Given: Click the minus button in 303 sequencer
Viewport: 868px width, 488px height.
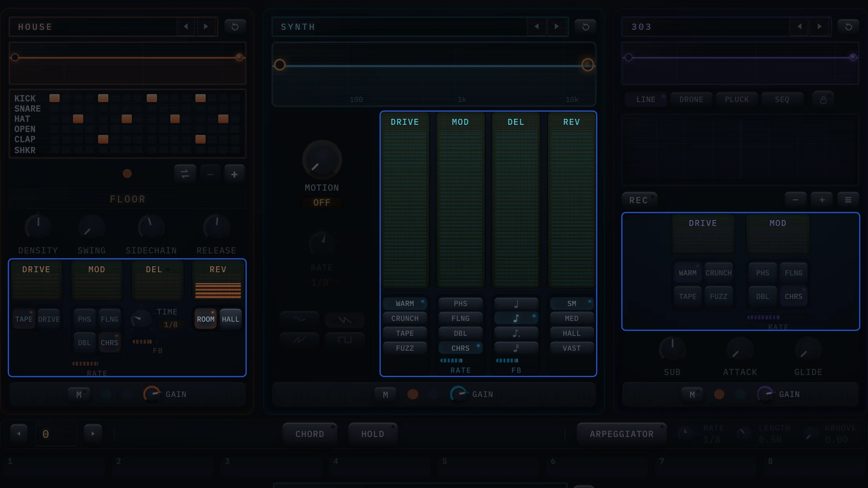Looking at the screenshot, I should tap(795, 200).
